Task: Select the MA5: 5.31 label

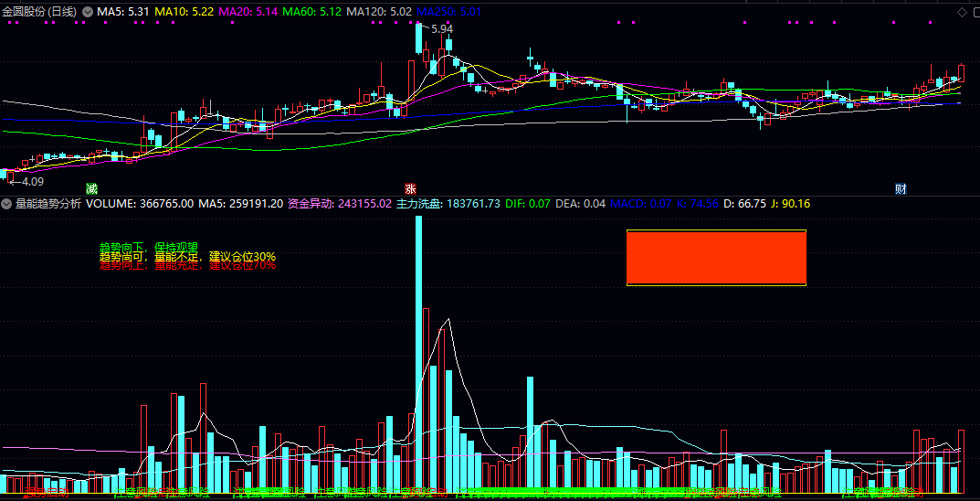Action: click(x=122, y=11)
